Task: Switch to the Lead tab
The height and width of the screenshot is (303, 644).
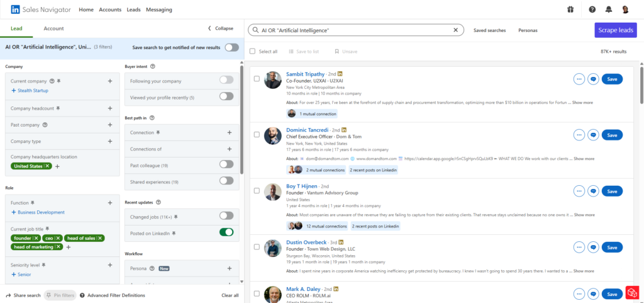Action: coord(16,28)
